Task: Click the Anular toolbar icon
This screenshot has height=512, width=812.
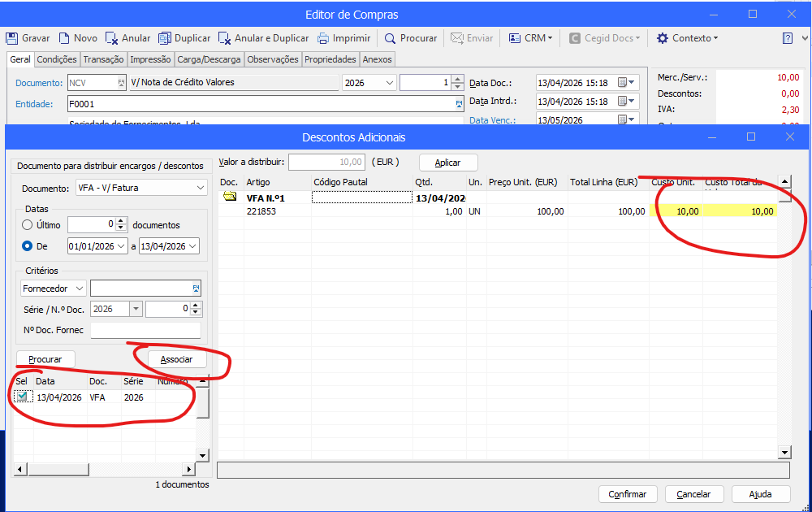Action: [112, 38]
